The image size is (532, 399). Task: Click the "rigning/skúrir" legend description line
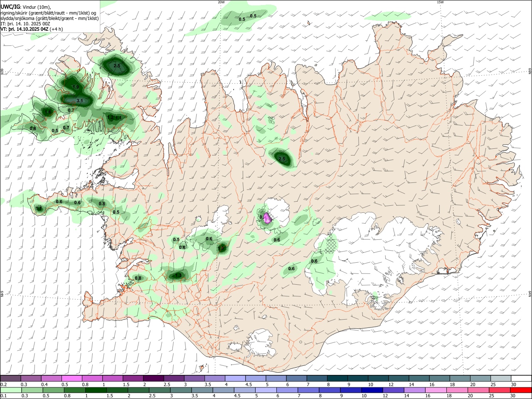coord(48,13)
